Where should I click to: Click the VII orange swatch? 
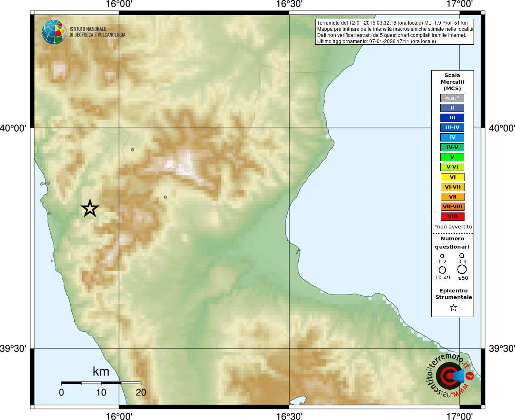point(453,197)
